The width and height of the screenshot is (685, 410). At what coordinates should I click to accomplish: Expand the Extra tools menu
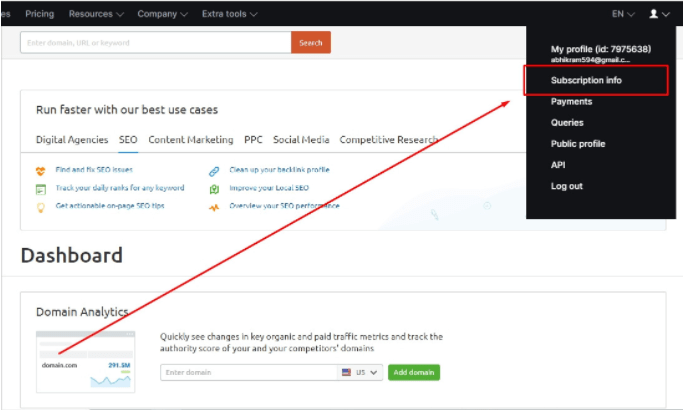[x=229, y=14]
